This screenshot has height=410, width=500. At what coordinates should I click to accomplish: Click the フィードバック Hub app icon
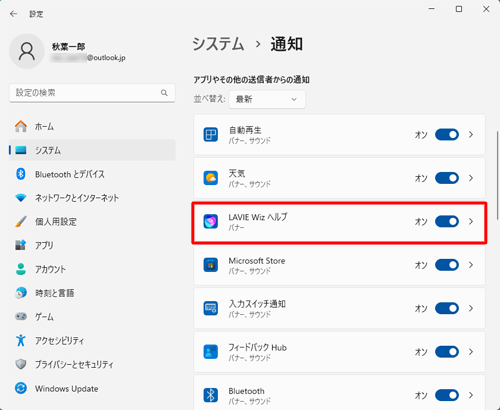pos(211,352)
